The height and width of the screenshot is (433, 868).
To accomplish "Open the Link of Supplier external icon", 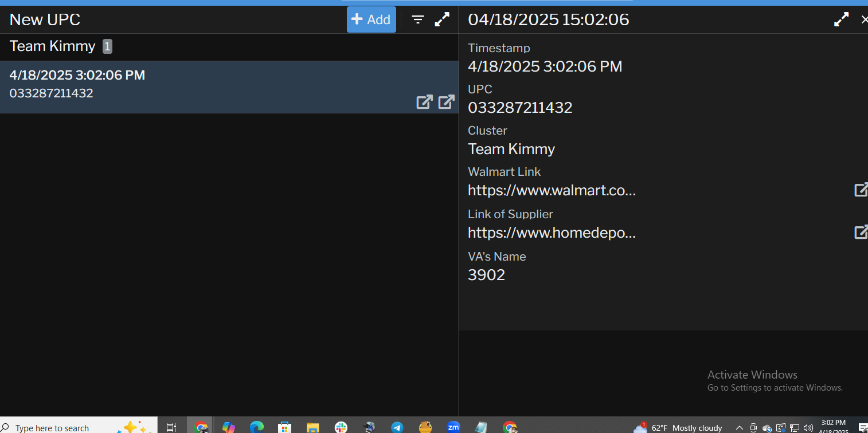I will coord(861,232).
